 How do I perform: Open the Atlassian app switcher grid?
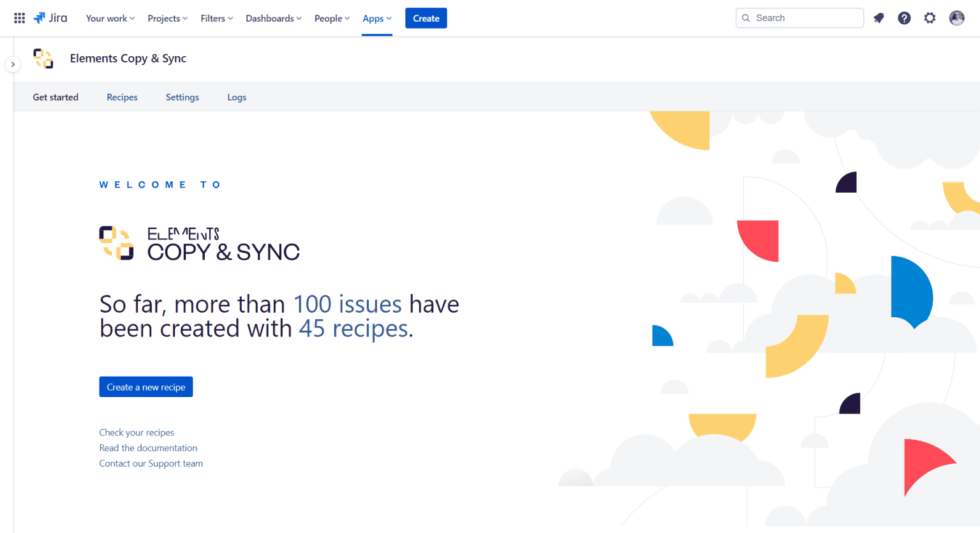(x=19, y=17)
